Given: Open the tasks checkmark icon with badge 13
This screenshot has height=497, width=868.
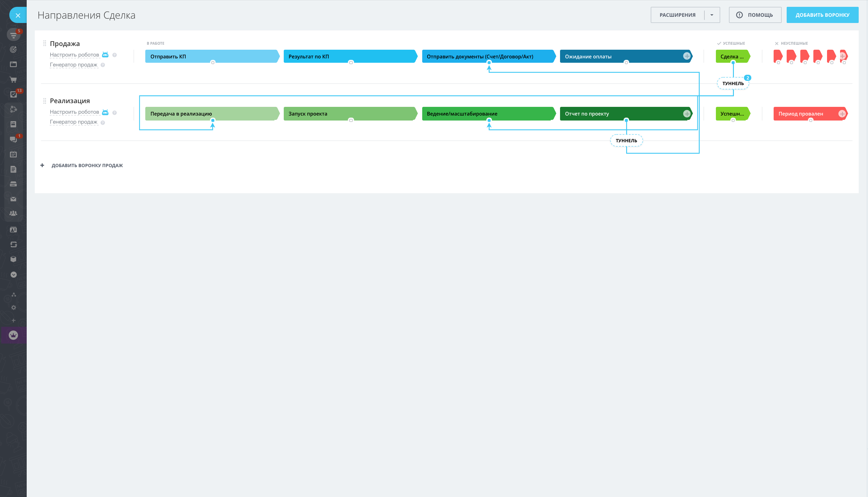Looking at the screenshot, I should point(13,94).
